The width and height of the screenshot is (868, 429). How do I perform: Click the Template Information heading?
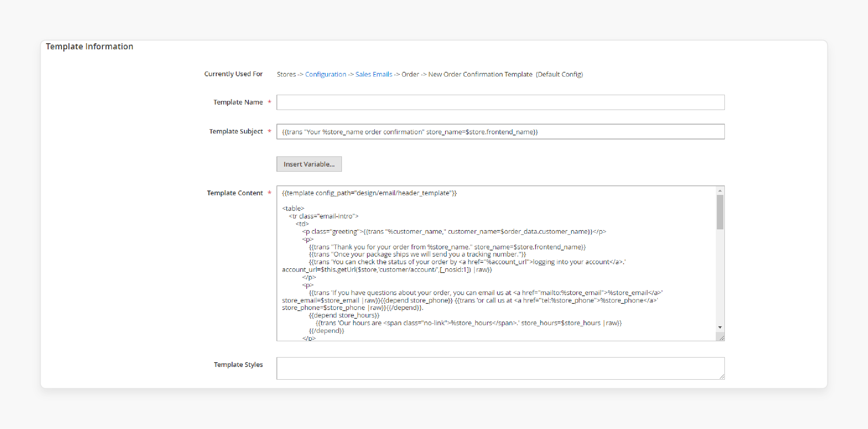click(89, 46)
